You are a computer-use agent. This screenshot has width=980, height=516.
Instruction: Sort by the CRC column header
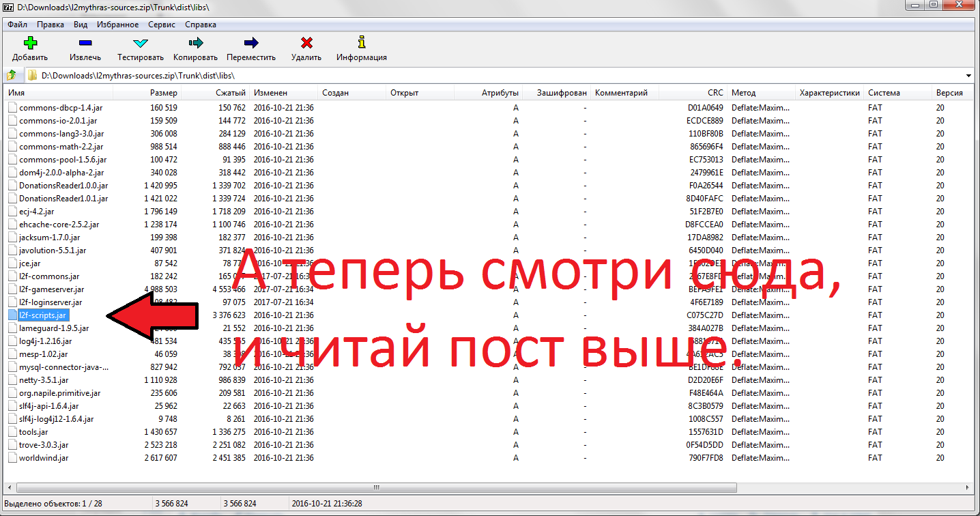(693, 93)
